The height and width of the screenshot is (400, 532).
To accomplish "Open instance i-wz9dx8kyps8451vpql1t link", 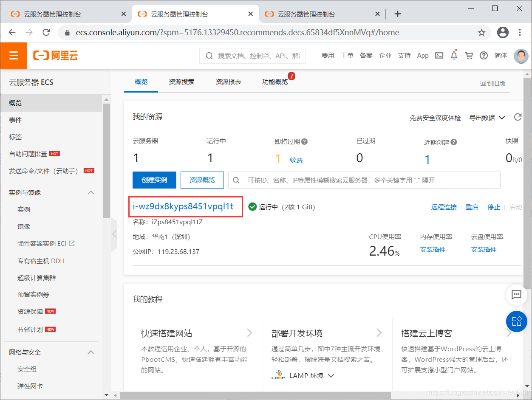I will [x=183, y=206].
